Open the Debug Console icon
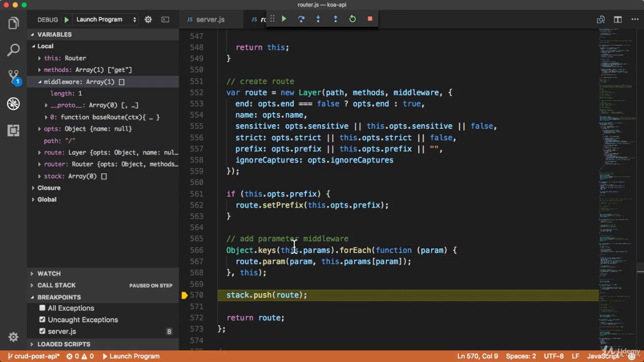 pos(165,20)
